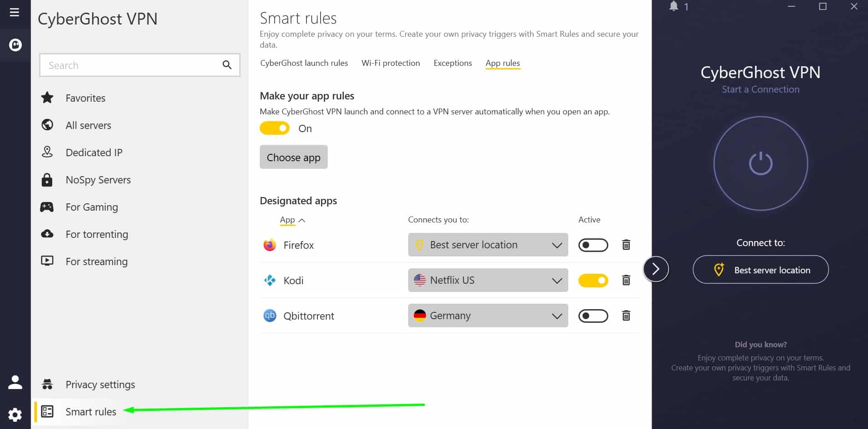The height and width of the screenshot is (429, 868).
Task: Click the Firefox app name
Action: pyautogui.click(x=298, y=245)
